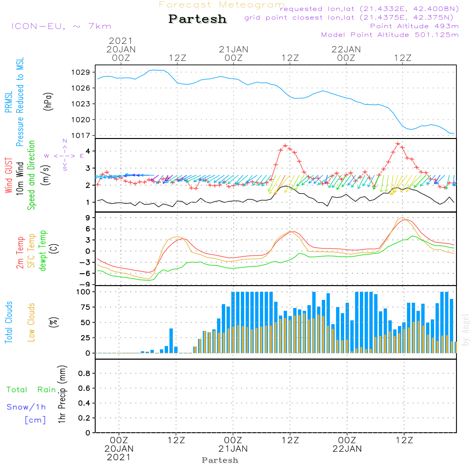Click the 22JAN 00Z label on top axis

coord(346,53)
